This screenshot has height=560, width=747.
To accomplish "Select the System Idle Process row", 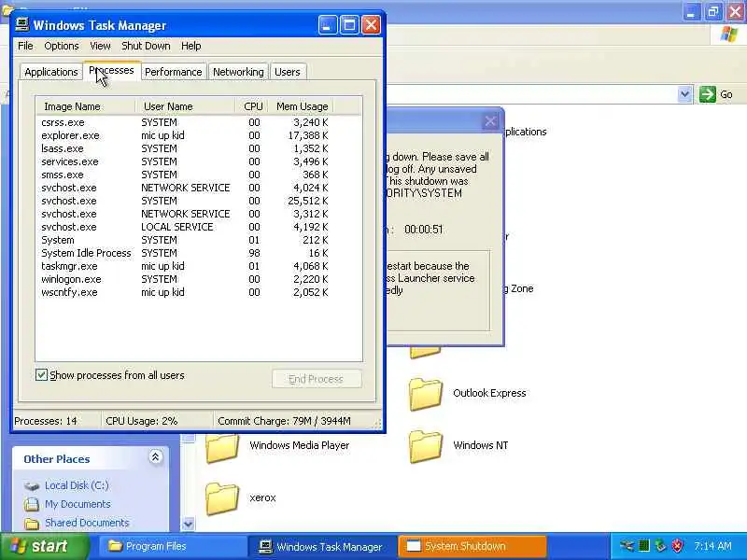I will click(x=185, y=253).
